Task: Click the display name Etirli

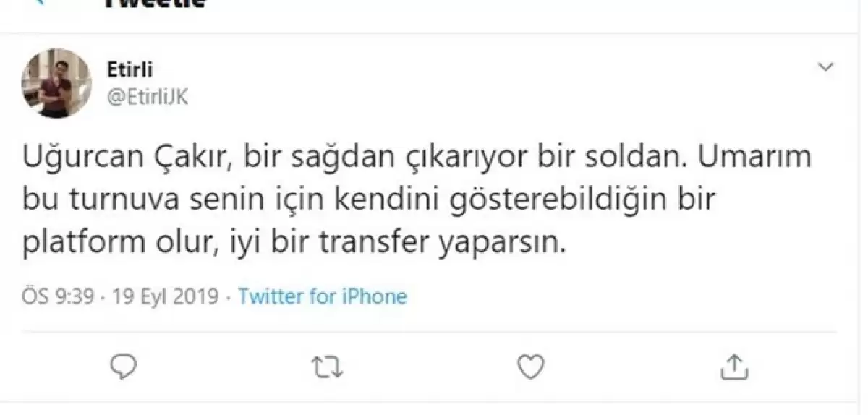Action: [x=130, y=70]
